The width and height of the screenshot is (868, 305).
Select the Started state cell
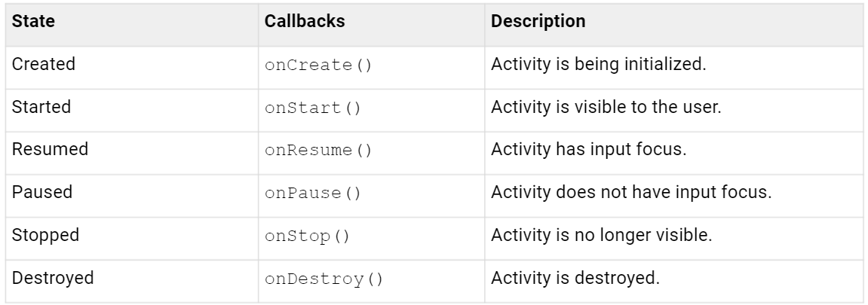click(x=41, y=107)
